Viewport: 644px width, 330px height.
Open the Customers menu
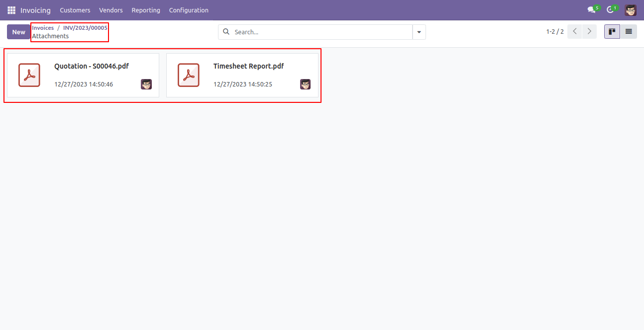(75, 10)
